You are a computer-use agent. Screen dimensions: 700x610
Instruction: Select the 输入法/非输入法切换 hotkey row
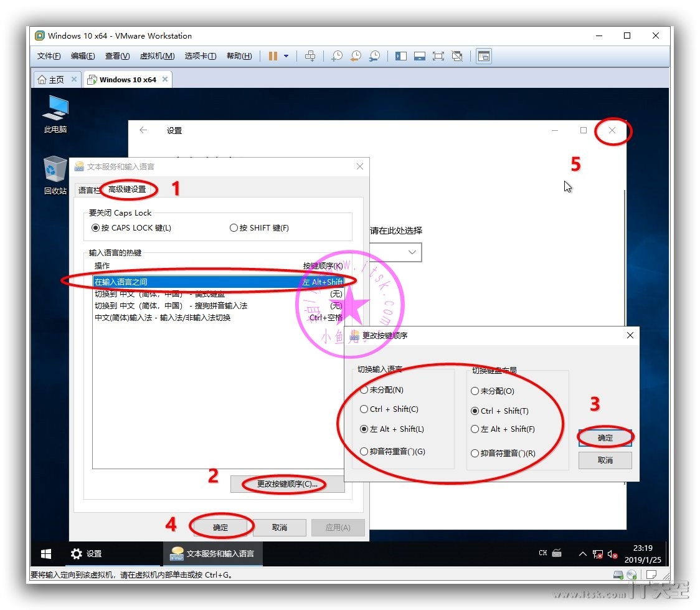click(219, 318)
